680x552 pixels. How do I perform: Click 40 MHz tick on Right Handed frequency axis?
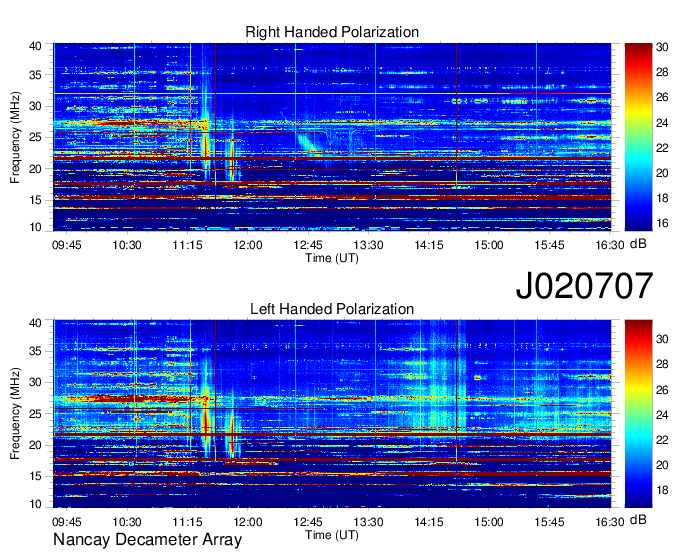coord(35,46)
